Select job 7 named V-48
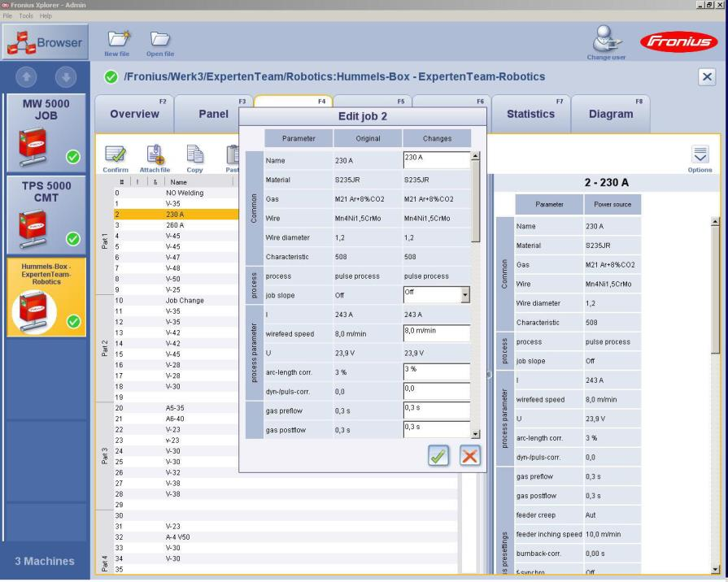The image size is (728, 582). (x=177, y=267)
